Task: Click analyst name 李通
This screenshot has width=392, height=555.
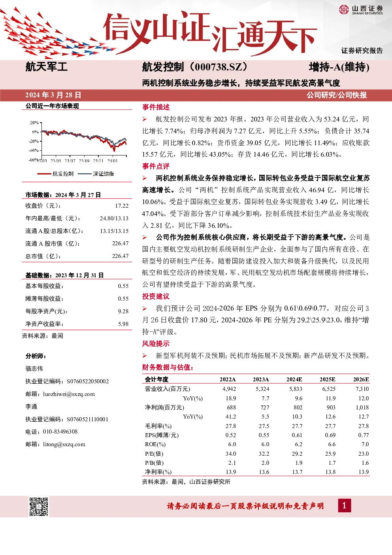Action: coord(31,407)
